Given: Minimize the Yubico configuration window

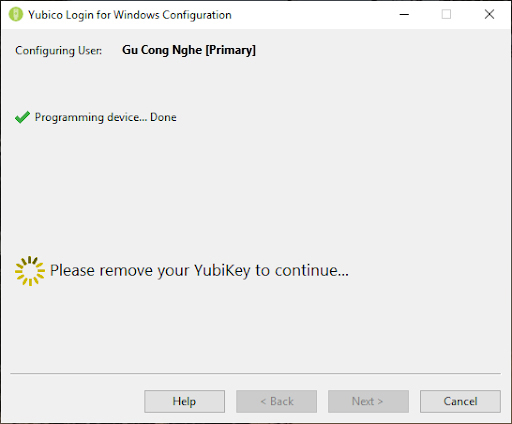Looking at the screenshot, I should tap(404, 15).
